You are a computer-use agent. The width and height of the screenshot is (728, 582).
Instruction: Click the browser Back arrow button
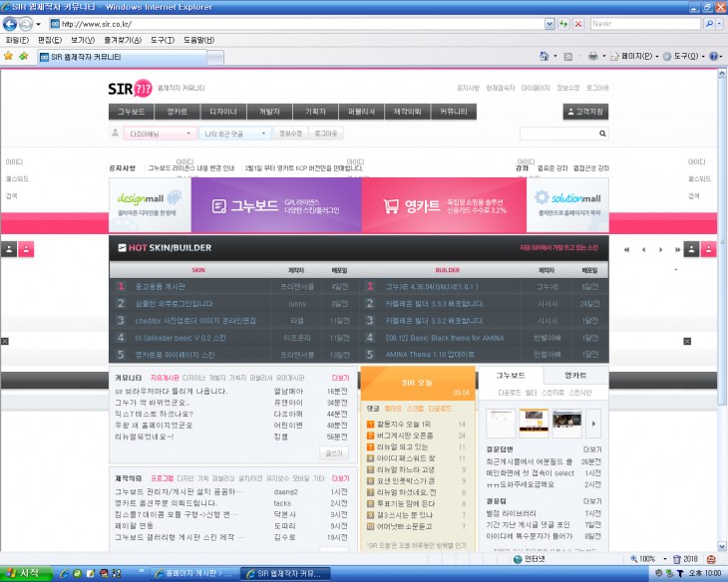[12, 23]
